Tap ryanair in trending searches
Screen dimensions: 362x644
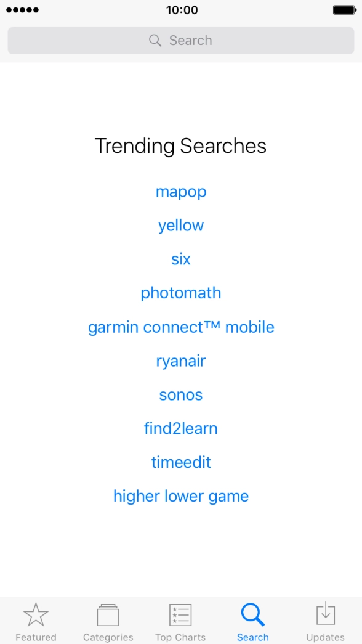tap(181, 361)
